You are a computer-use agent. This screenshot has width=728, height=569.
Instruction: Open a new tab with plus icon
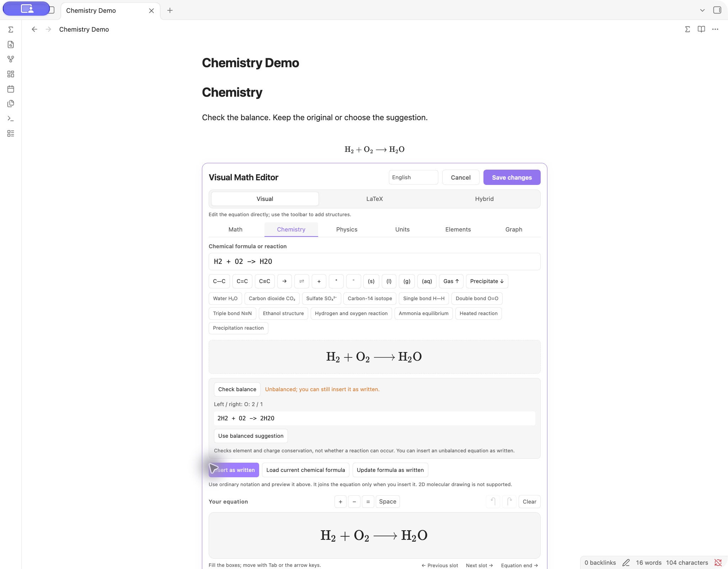click(x=170, y=10)
